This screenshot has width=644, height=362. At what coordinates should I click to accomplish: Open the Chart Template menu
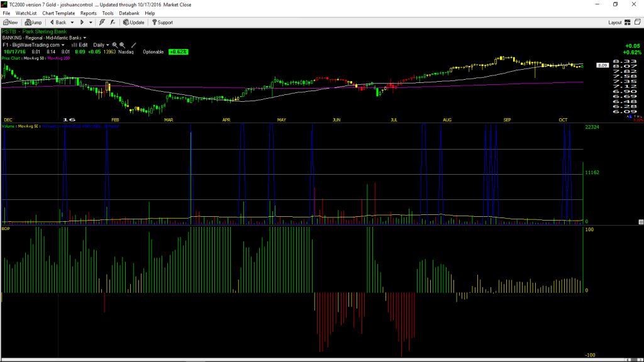coord(58,13)
